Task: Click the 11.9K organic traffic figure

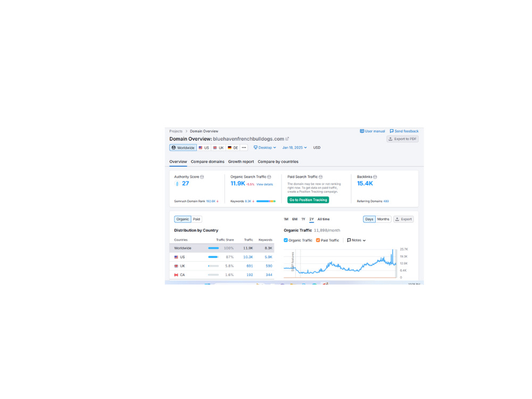Action: 237,184
